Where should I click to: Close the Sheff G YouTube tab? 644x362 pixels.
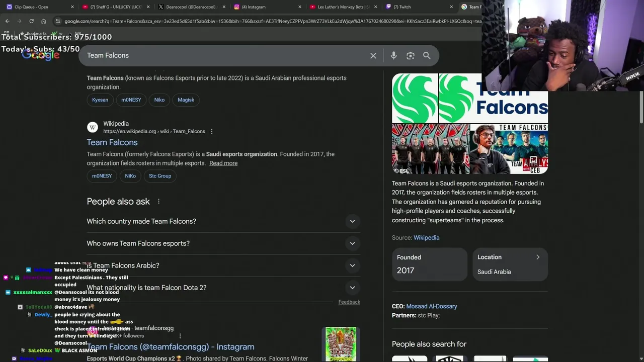(x=148, y=7)
